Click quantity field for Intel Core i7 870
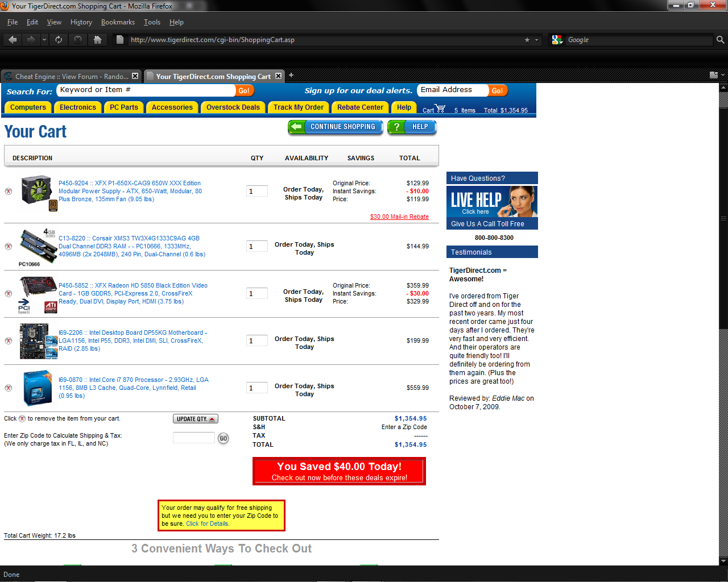The height and width of the screenshot is (582, 728). pyautogui.click(x=257, y=388)
